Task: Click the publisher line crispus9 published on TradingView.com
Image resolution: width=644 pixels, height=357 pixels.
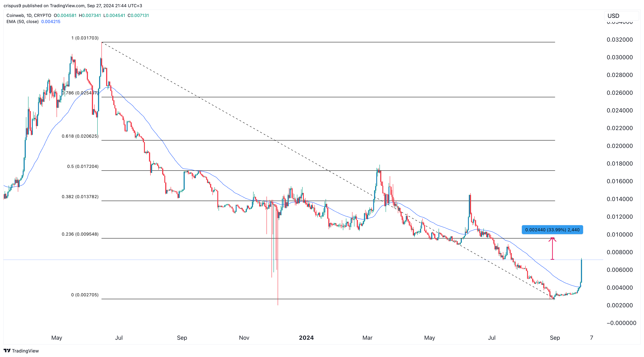Action: click(x=73, y=6)
